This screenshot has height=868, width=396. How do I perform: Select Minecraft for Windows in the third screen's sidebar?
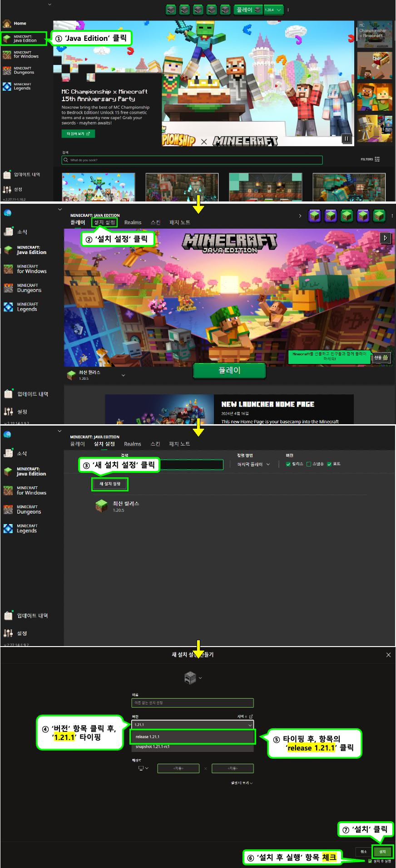click(x=25, y=490)
